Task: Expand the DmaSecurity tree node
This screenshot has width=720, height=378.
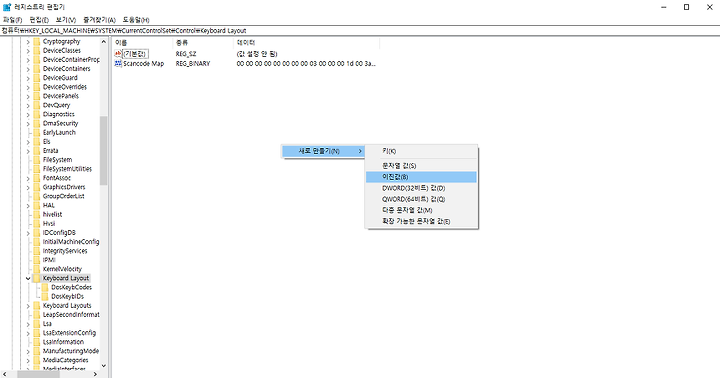Action: click(28, 124)
